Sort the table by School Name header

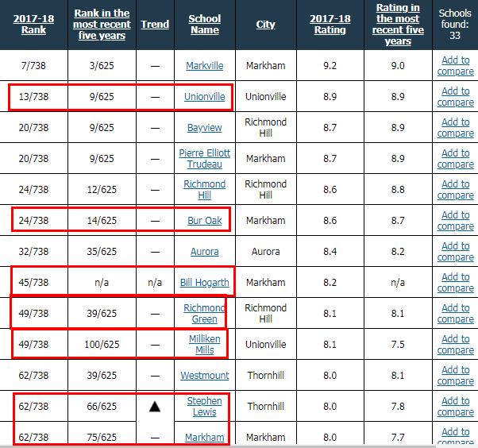click(204, 24)
